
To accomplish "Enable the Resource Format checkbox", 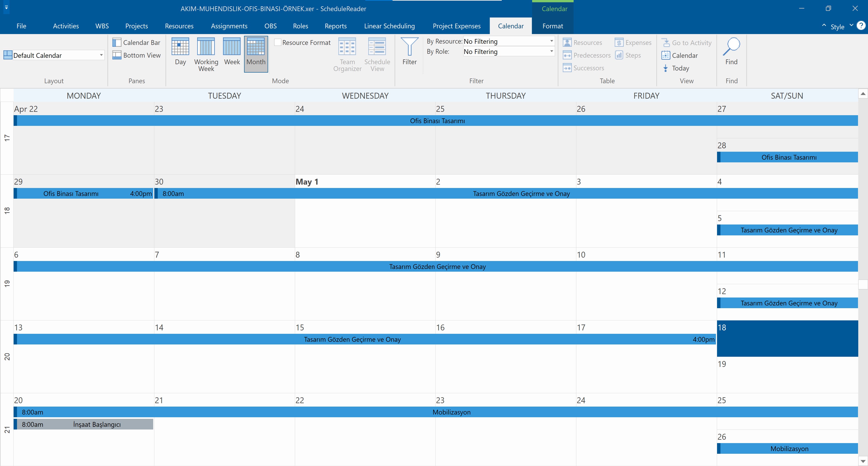I will click(278, 42).
